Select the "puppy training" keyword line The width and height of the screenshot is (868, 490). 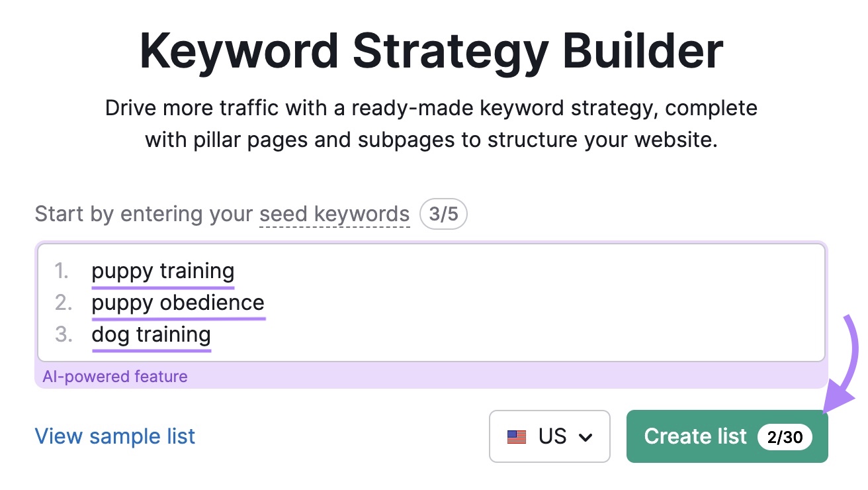coord(163,271)
